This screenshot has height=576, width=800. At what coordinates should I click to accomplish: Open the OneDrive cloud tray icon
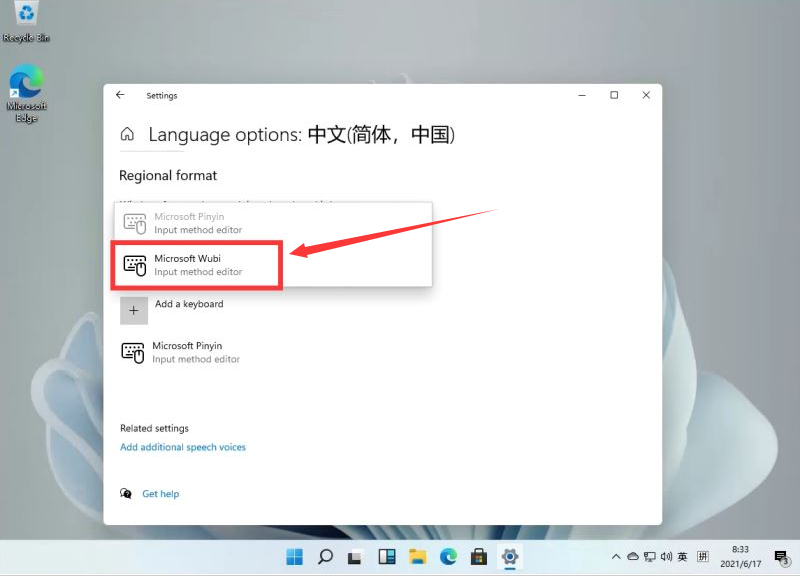click(x=634, y=557)
